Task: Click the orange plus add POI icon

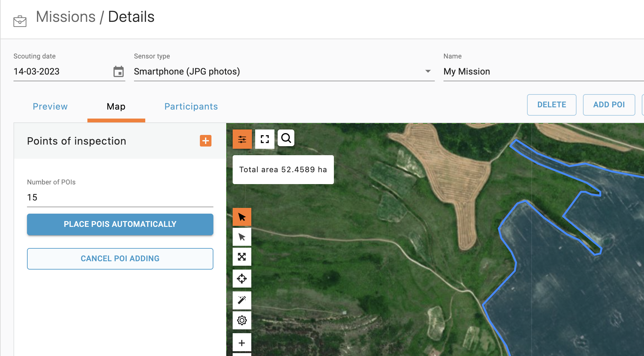Action: coord(206,141)
